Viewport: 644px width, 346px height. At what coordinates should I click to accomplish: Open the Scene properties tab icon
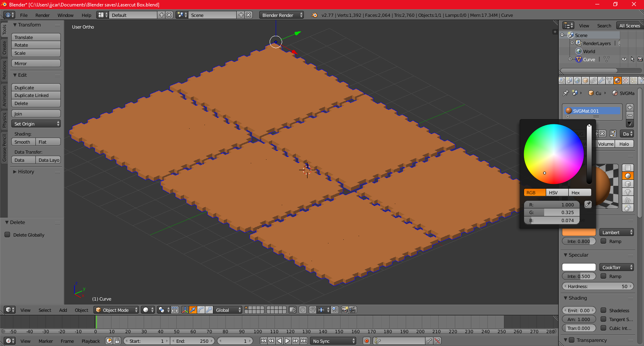pyautogui.click(x=570, y=80)
